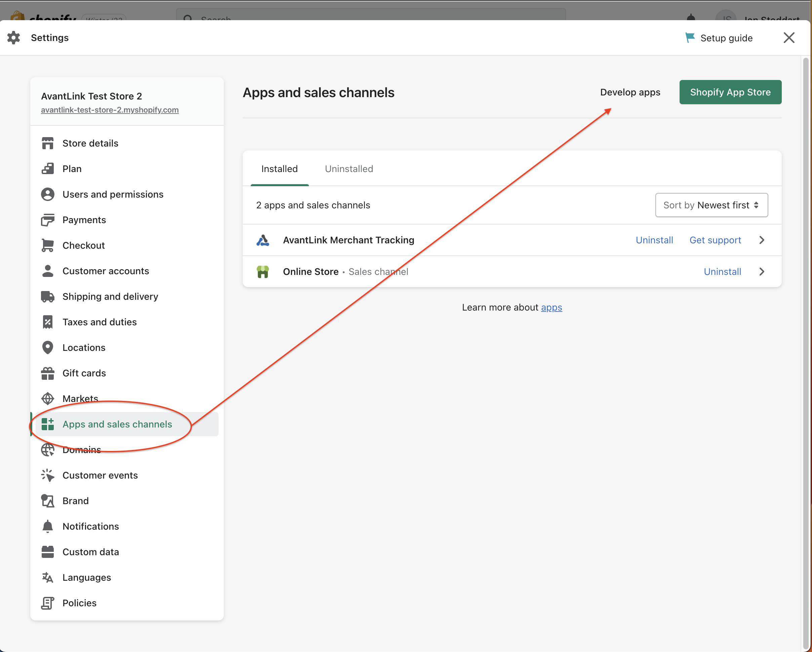Screen dimensions: 812x652
Task: Close the Settings panel
Action: point(789,38)
